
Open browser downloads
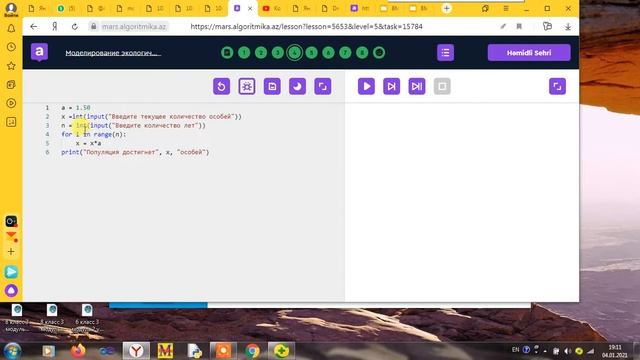pyautogui.click(x=568, y=27)
